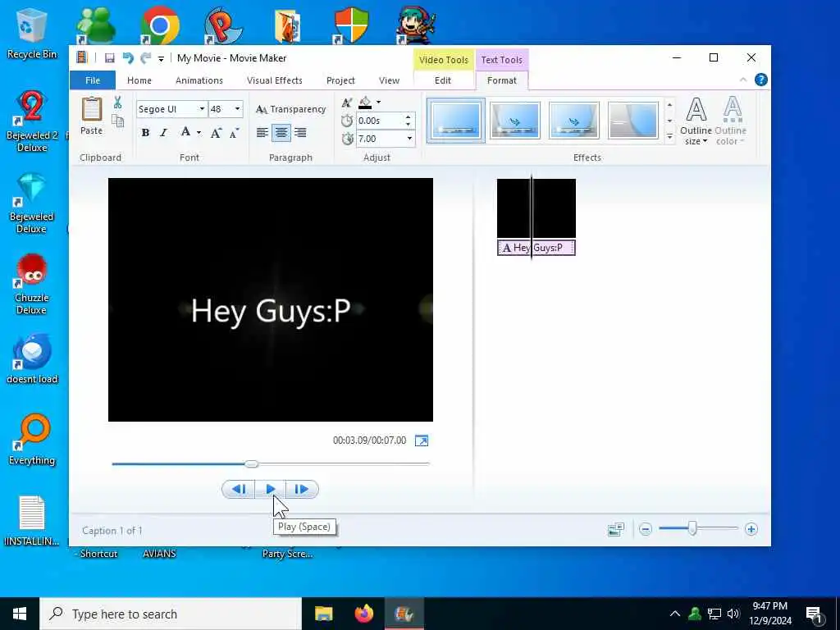Select the Text Tools Format tab

point(501,80)
